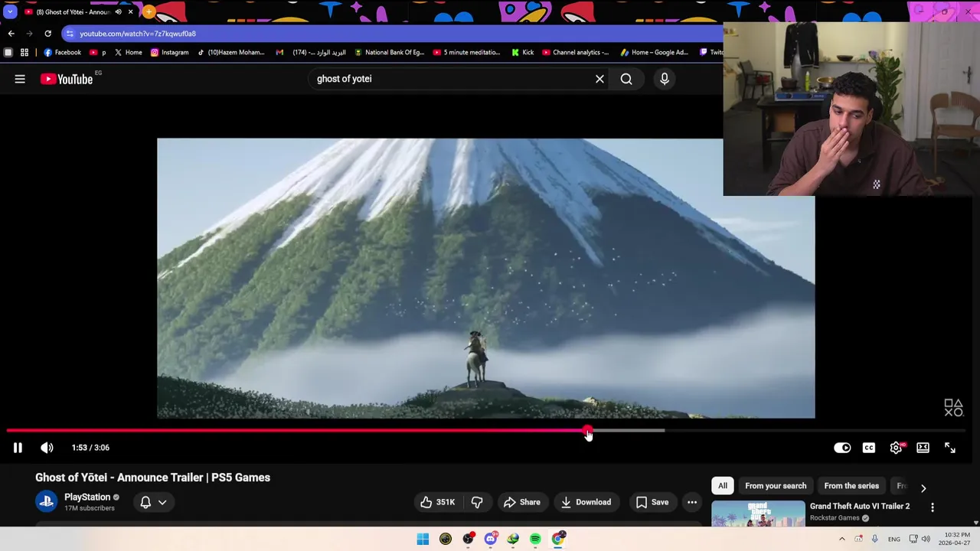
Task: Open the Windows Start menu
Action: click(423, 539)
